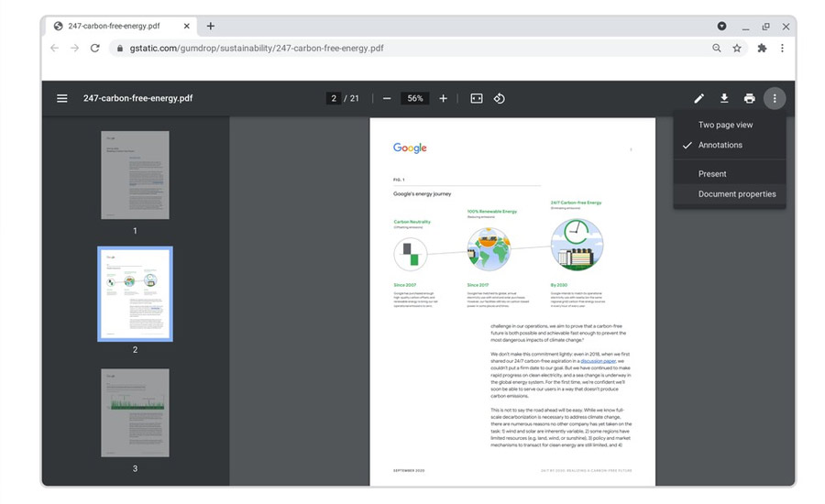This screenshot has width=825, height=504.
Task: Click the Fit to page icon
Action: click(x=476, y=98)
